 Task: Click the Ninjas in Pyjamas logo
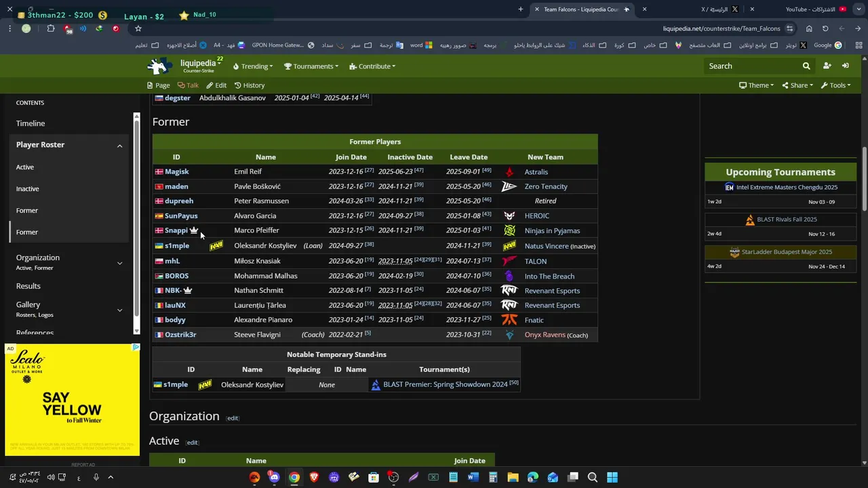click(509, 230)
